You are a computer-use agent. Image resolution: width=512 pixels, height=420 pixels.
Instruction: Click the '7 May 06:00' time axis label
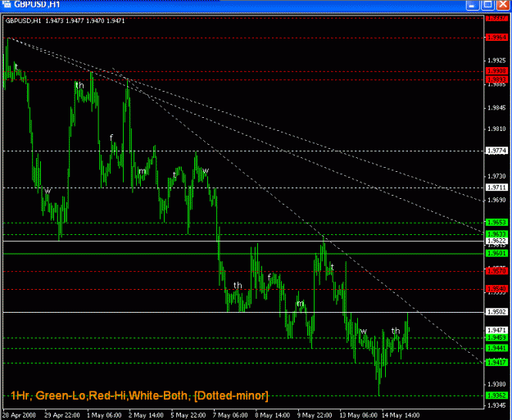point(230,415)
